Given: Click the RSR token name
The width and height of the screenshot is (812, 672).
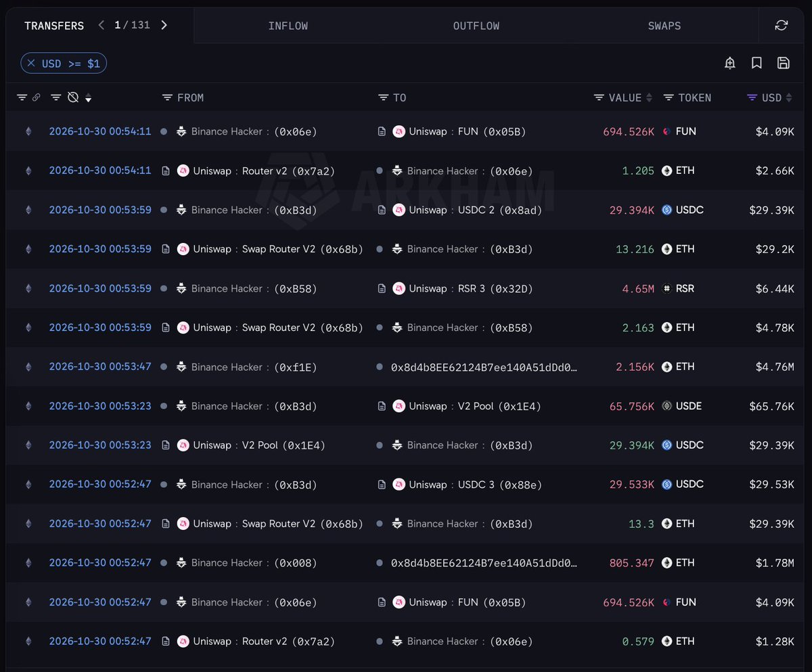Looking at the screenshot, I should tap(685, 288).
